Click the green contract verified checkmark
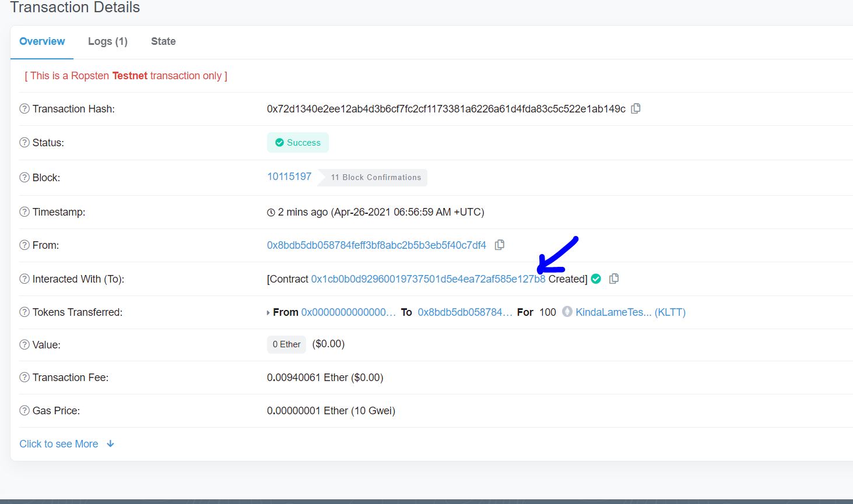This screenshot has width=853, height=504. coord(596,279)
